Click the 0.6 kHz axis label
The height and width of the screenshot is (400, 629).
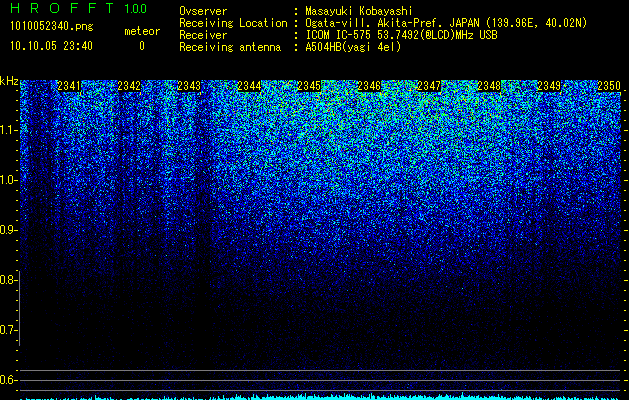coord(9,380)
